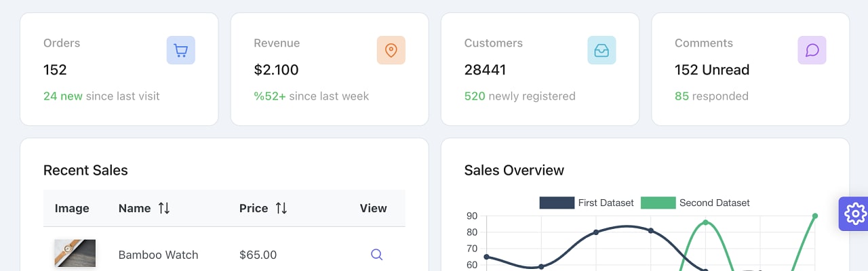
Task: Sort the table by Price arrows
Action: [281, 208]
